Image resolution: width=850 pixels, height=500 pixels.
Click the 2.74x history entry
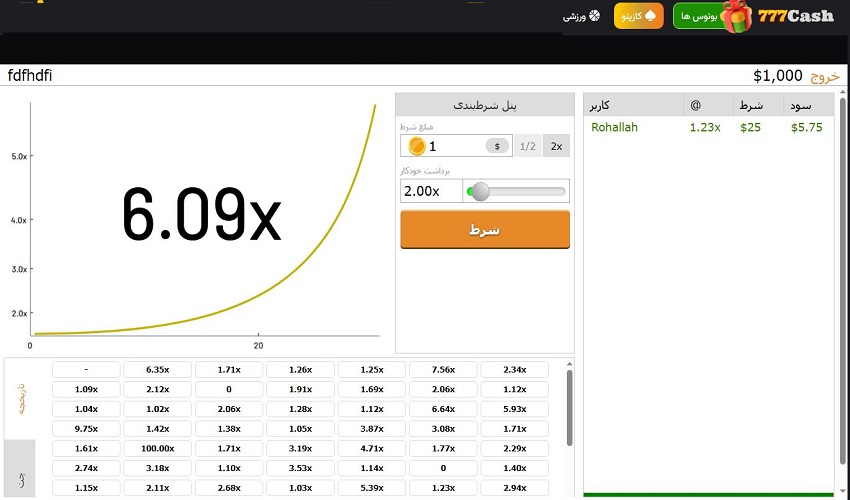(86, 468)
